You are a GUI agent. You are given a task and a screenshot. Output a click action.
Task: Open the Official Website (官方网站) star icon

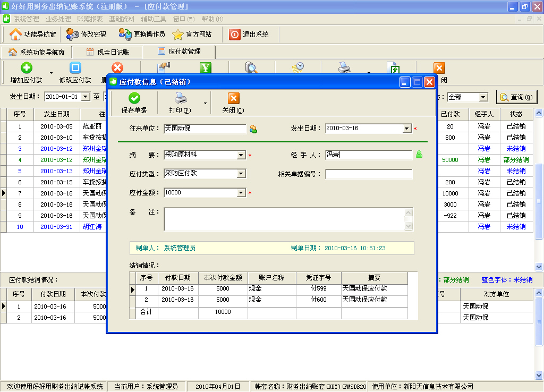tap(178, 35)
